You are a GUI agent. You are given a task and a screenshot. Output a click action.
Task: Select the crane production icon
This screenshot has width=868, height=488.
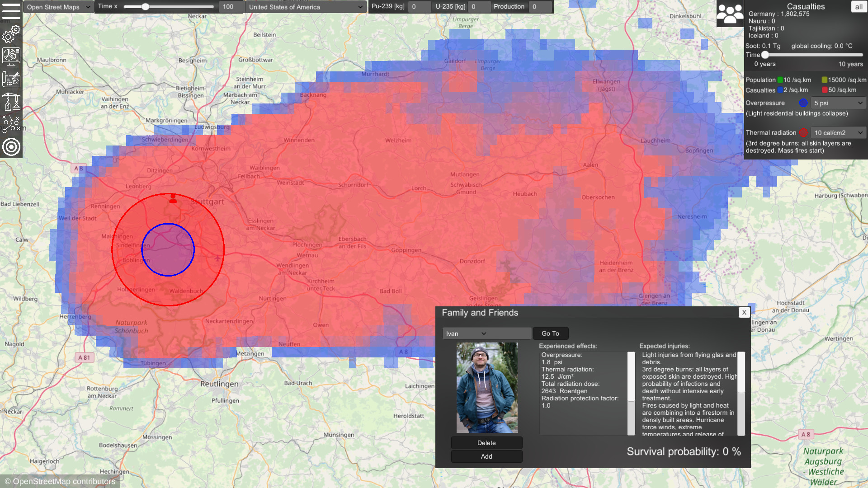[11, 102]
